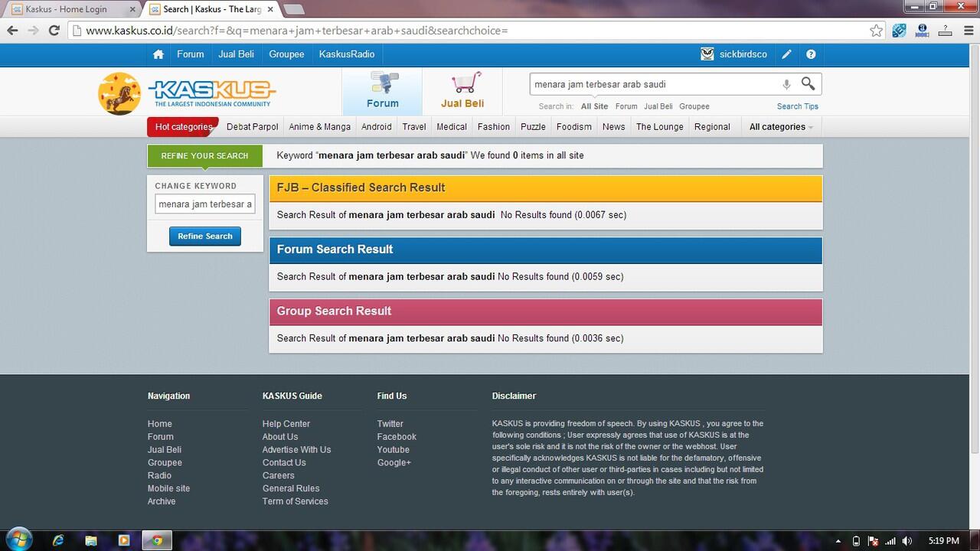
Task: Open file explorer taskbar icon
Action: [x=91, y=540]
